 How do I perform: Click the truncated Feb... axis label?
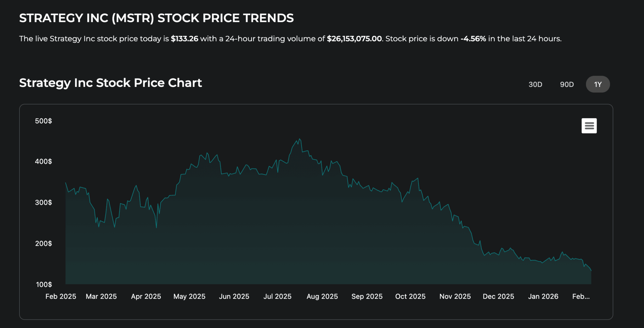(x=581, y=296)
